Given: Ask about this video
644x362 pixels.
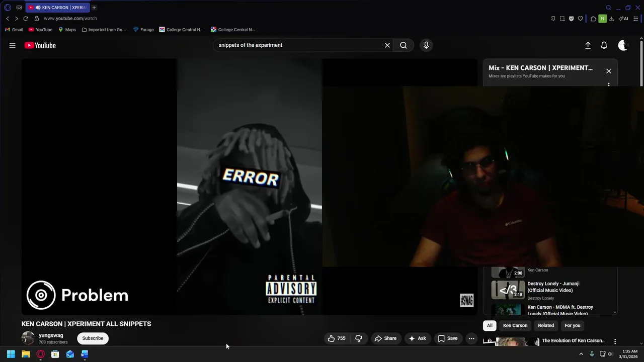Looking at the screenshot, I should click(x=418, y=338).
